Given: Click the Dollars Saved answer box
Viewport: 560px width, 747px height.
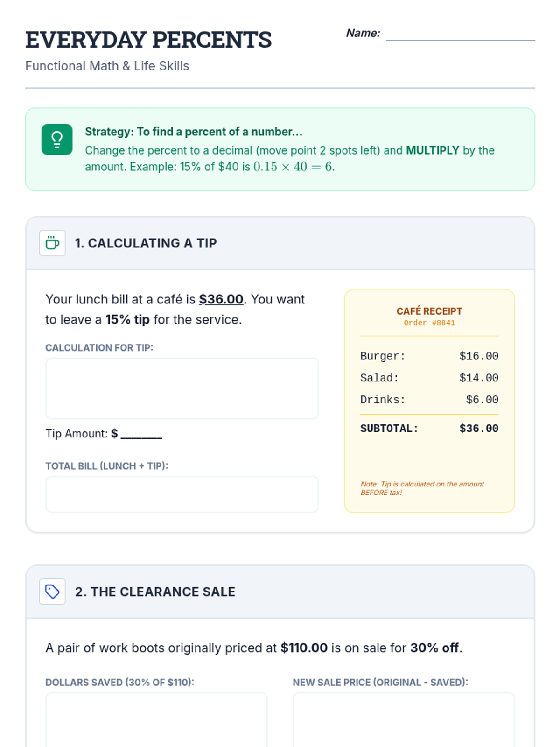Looking at the screenshot, I should click(x=156, y=719).
